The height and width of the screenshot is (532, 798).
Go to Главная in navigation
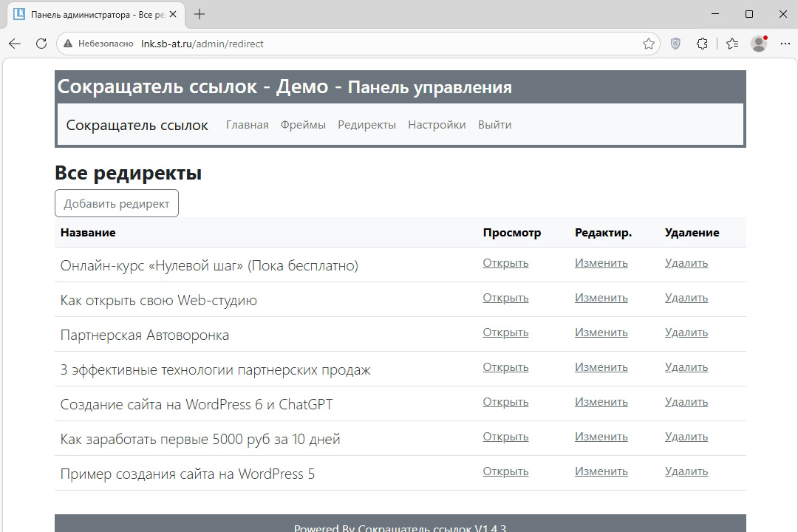point(247,125)
